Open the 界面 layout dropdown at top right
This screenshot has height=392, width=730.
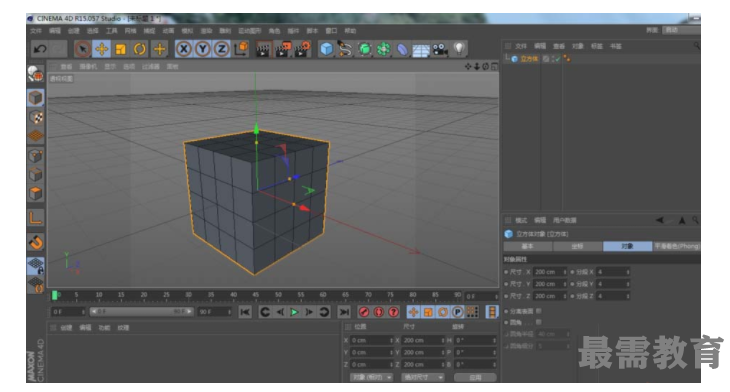coord(682,30)
